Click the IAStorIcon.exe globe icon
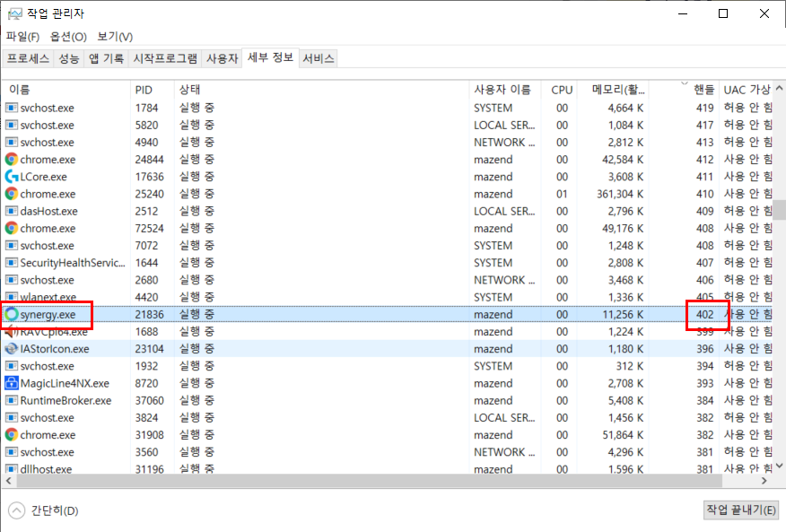Viewport: 786px width, 532px height. coord(12,348)
